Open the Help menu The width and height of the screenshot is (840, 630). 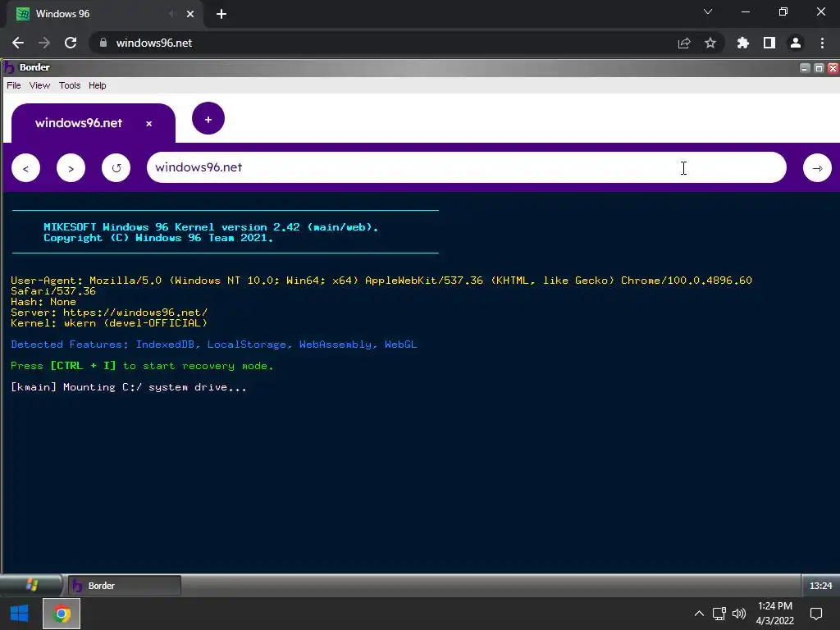98,85
